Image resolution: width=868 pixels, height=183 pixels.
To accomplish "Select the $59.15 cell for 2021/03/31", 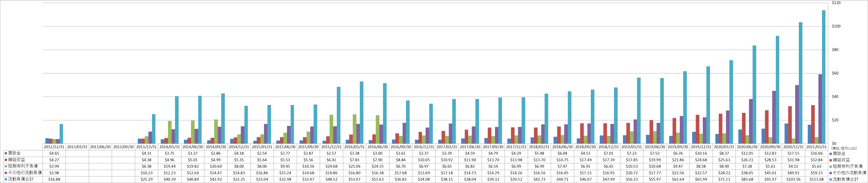I will click(x=816, y=173).
